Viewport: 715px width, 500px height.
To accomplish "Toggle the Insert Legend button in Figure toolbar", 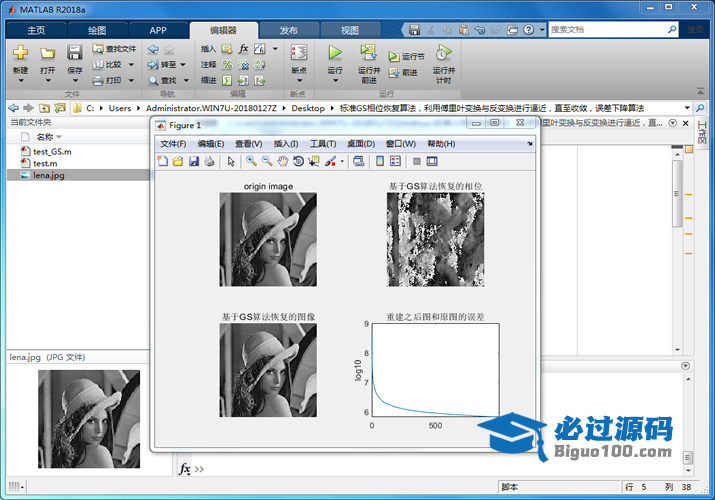I will tap(395, 161).
